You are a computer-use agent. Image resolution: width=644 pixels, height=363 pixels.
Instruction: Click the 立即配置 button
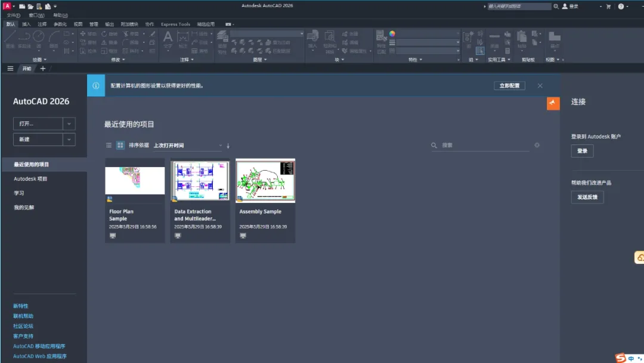pyautogui.click(x=509, y=85)
